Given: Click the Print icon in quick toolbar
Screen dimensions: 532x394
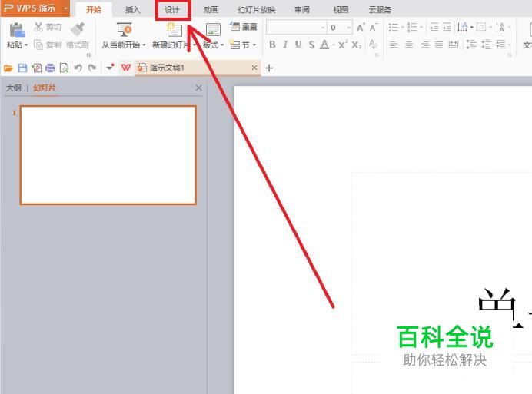Looking at the screenshot, I should click(x=50, y=68).
